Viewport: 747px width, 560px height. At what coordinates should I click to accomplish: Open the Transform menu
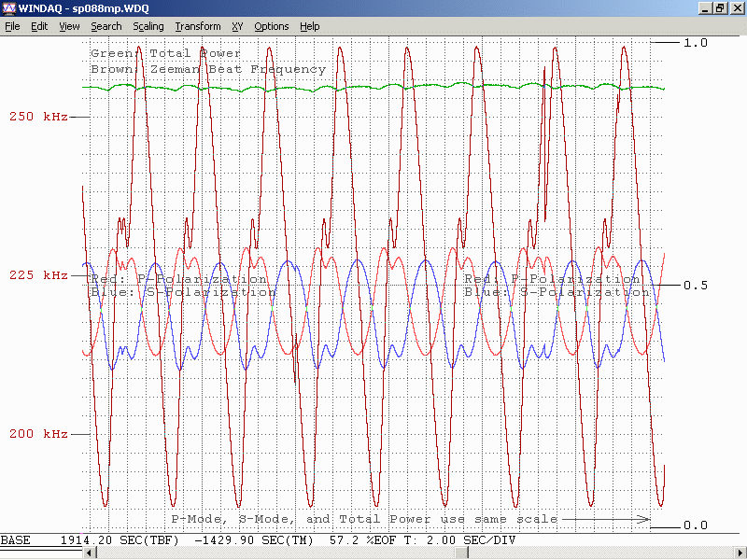pos(198,26)
